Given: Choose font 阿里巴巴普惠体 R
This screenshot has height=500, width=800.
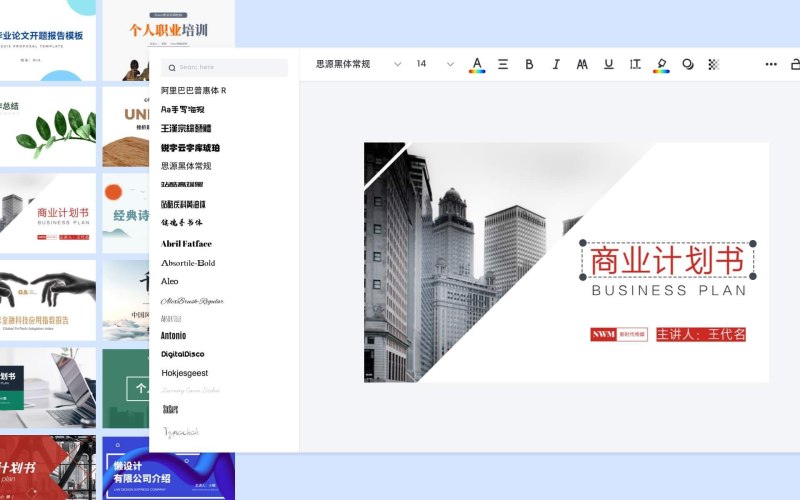Looking at the screenshot, I should (x=193, y=90).
